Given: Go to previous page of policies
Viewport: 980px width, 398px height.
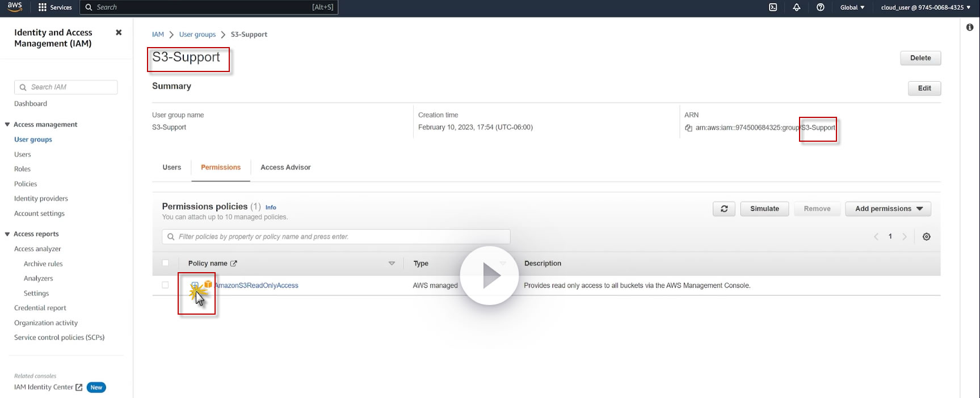Looking at the screenshot, I should pyautogui.click(x=876, y=236).
